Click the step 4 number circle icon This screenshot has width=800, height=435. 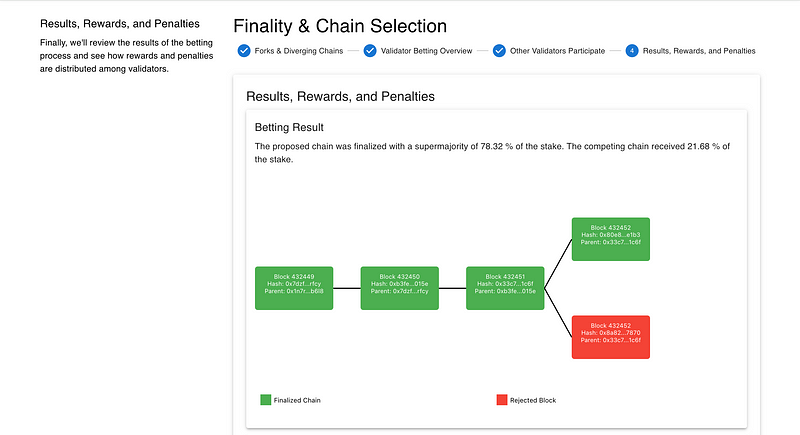(x=632, y=51)
